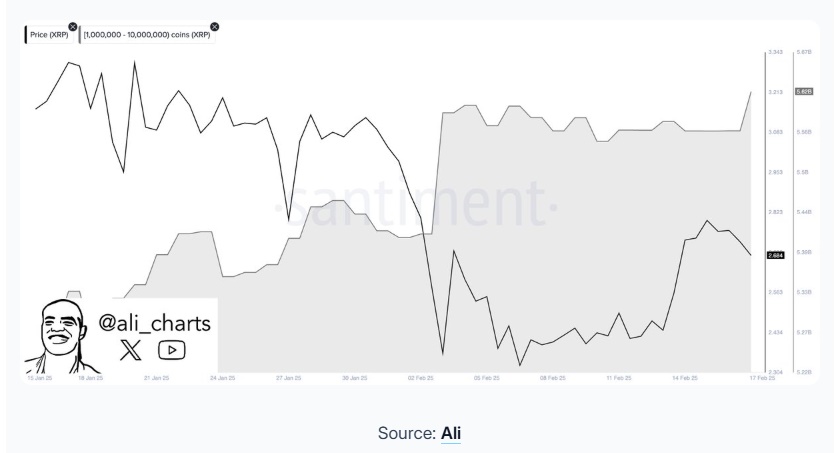Open the X (Twitter) logo icon
Screen dimensions: 835x453
pos(130,350)
